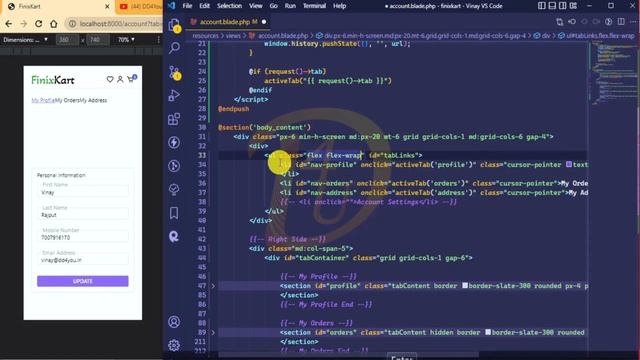Click the resources breadcrumb
640x360 pixels.
[x=205, y=36]
